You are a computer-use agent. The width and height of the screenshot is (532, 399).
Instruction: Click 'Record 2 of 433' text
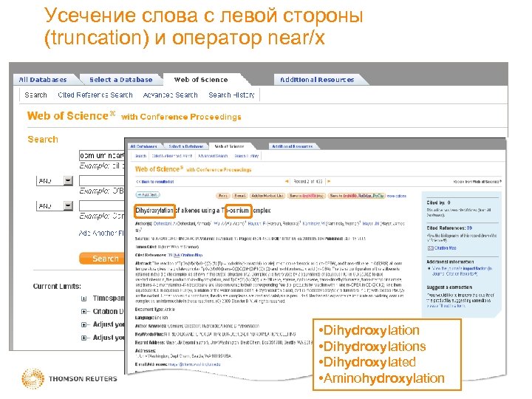pyautogui.click(x=307, y=182)
